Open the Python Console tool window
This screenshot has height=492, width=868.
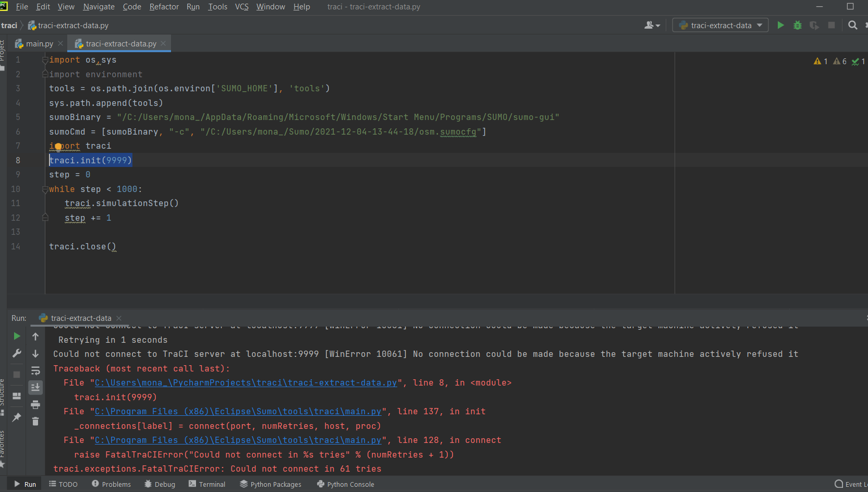pos(346,484)
